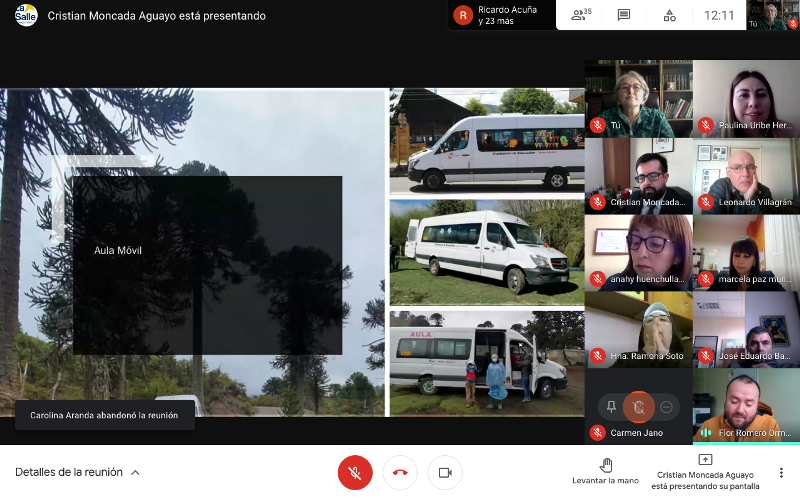
Task: Pin Carmen Jano's tile
Action: [x=611, y=406]
